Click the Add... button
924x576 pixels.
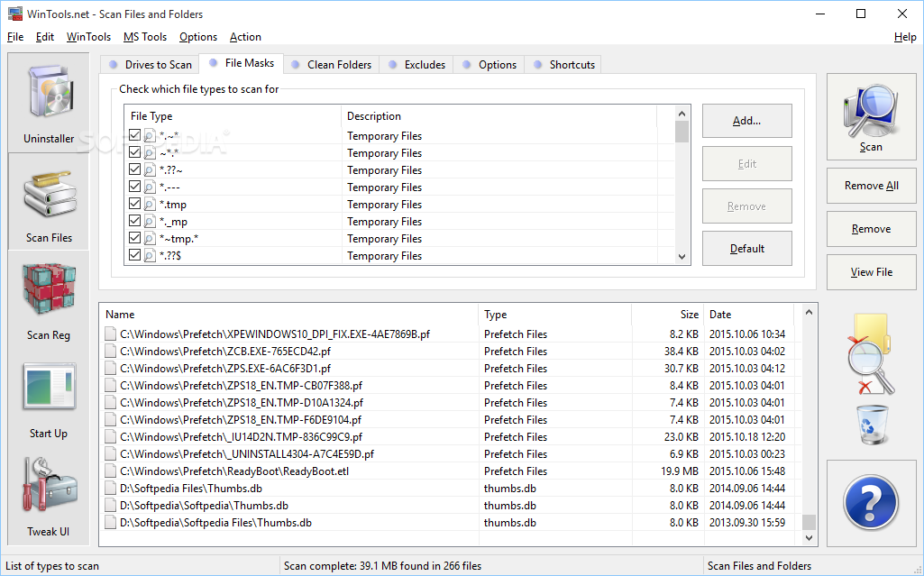(746, 121)
